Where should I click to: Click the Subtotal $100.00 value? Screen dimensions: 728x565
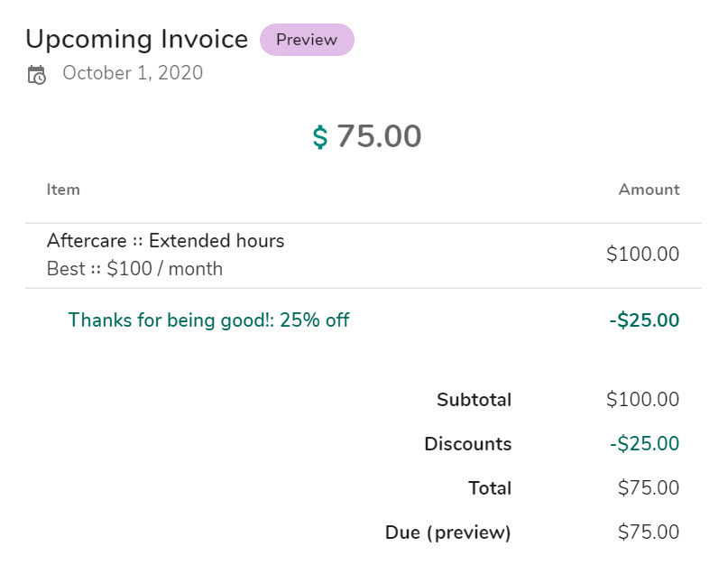tap(642, 400)
